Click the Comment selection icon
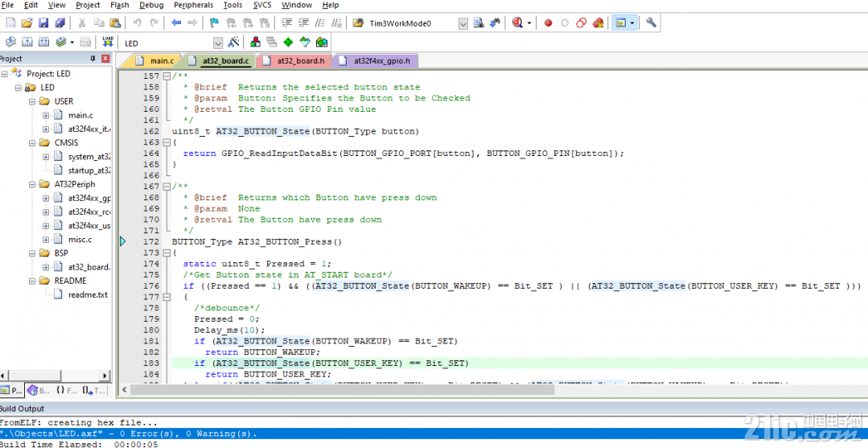Screen dimensions: 868x448 320,23
